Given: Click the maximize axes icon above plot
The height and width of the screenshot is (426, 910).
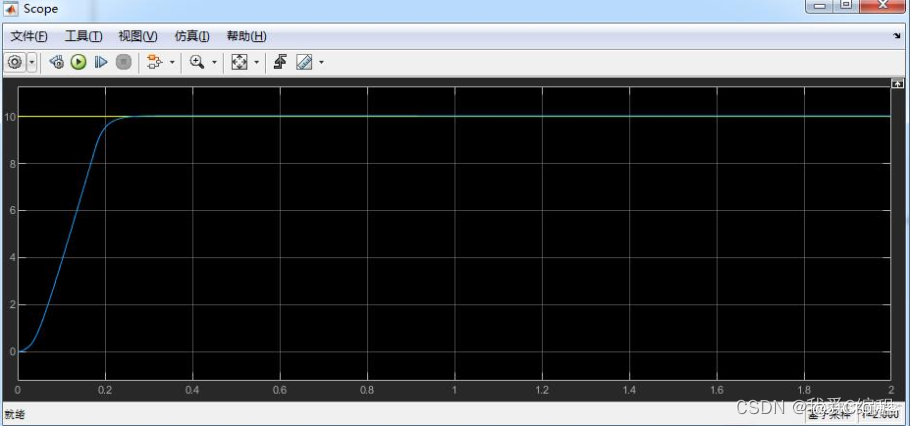Looking at the screenshot, I should (897, 84).
